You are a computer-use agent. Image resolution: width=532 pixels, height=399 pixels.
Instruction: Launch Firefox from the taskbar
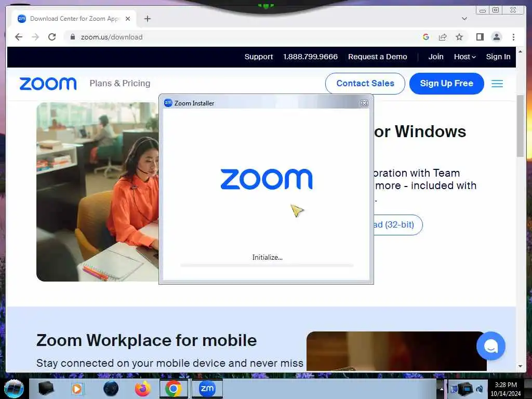coord(142,389)
